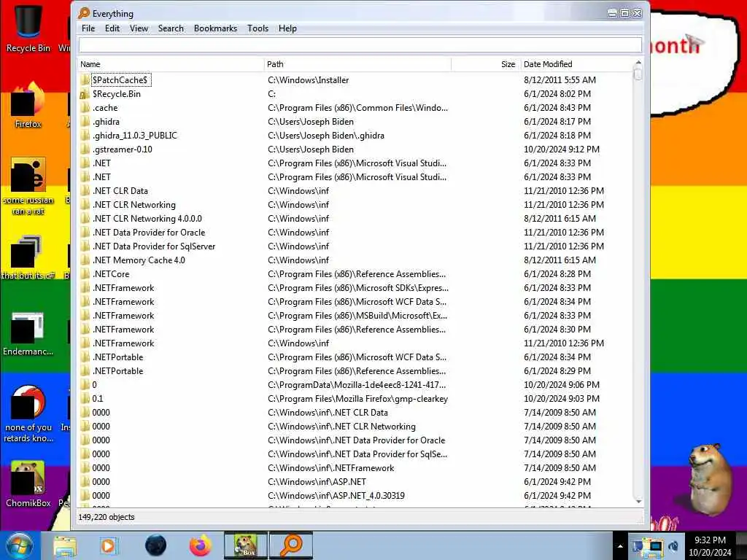This screenshot has width=747, height=560.
Task: Select the 'some russian ran a rat' desktop icon
Action: 28,186
